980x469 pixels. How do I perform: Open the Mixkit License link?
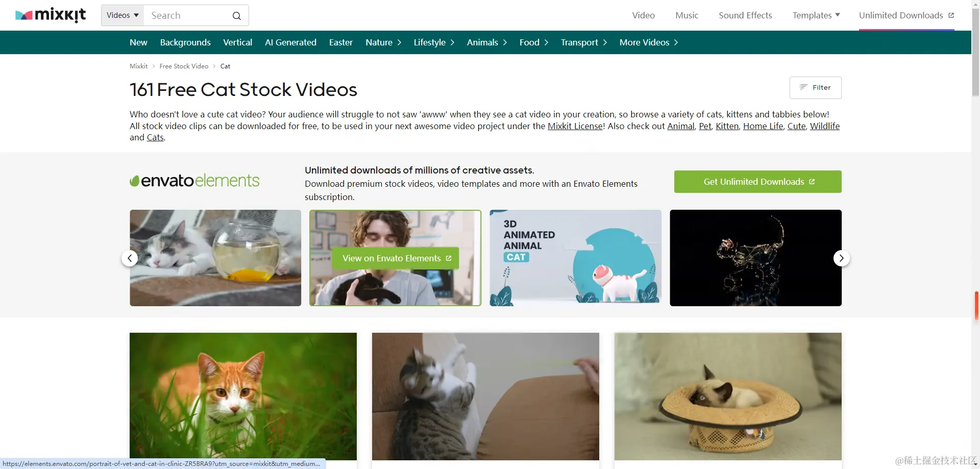pos(575,126)
